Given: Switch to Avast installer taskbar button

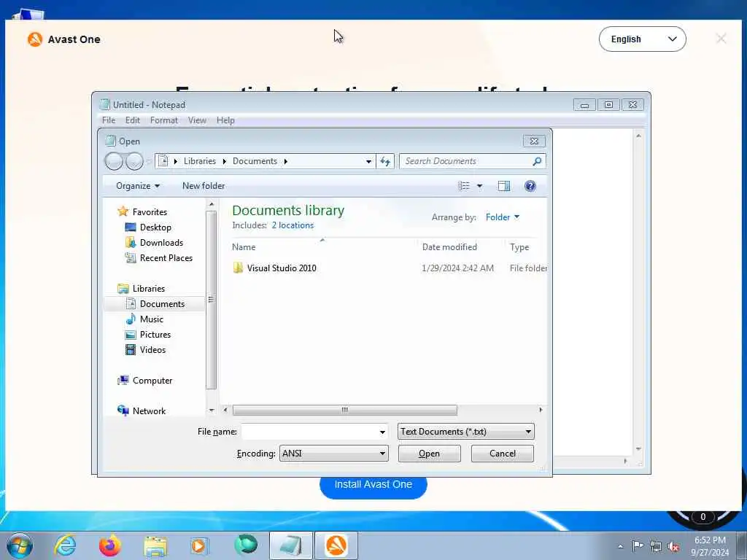Looking at the screenshot, I should (336, 545).
